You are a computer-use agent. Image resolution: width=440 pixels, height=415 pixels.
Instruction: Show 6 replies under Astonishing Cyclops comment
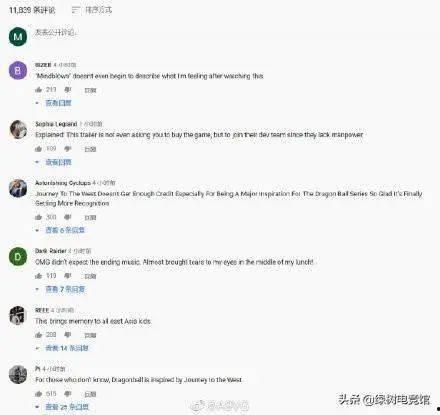65,230
